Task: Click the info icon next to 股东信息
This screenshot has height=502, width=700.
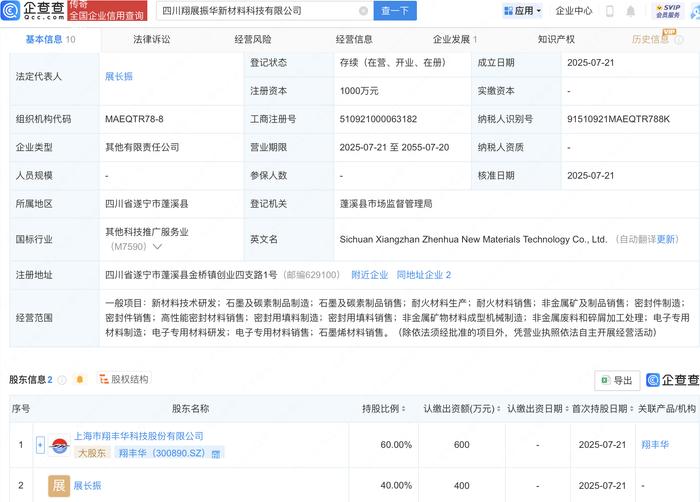Action: point(62,380)
